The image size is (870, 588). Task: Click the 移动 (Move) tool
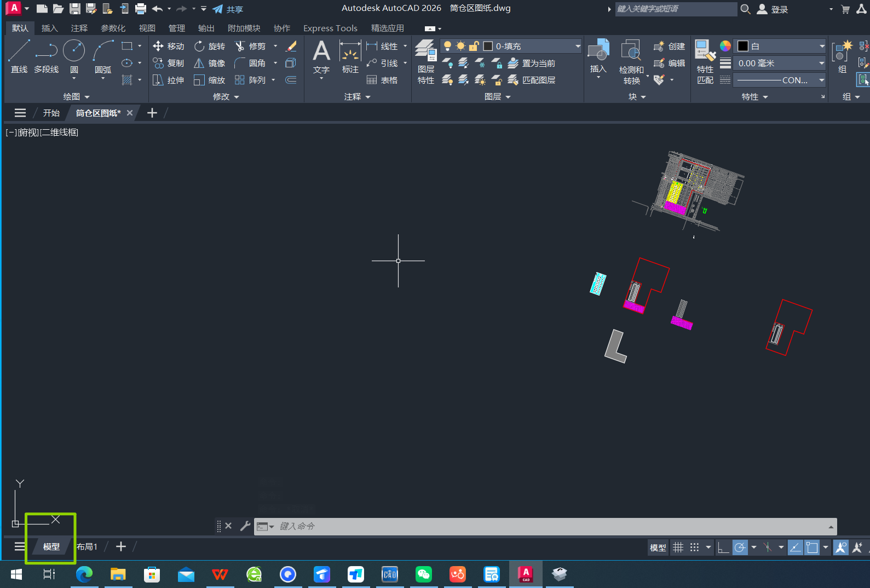(168, 47)
